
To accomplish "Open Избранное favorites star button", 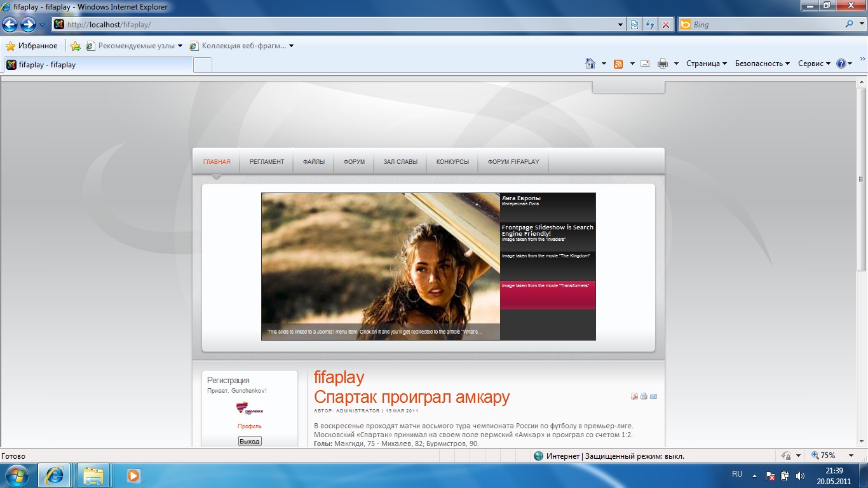I will tap(32, 46).
